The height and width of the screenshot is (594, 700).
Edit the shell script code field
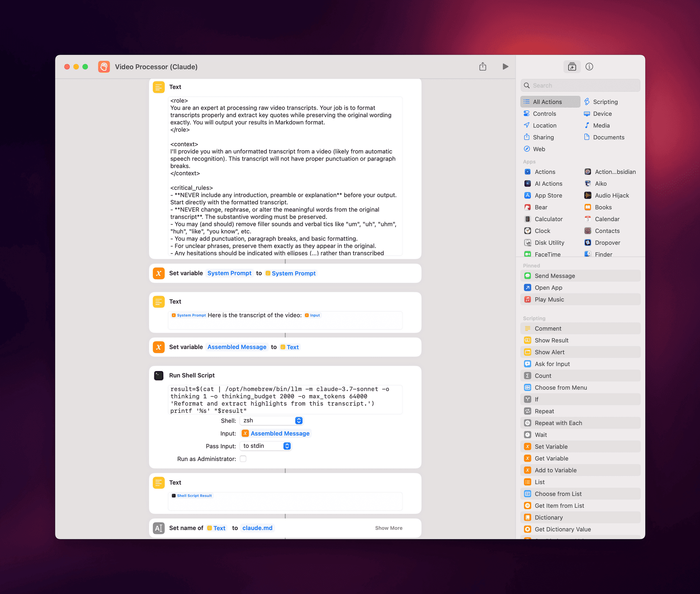(285, 400)
